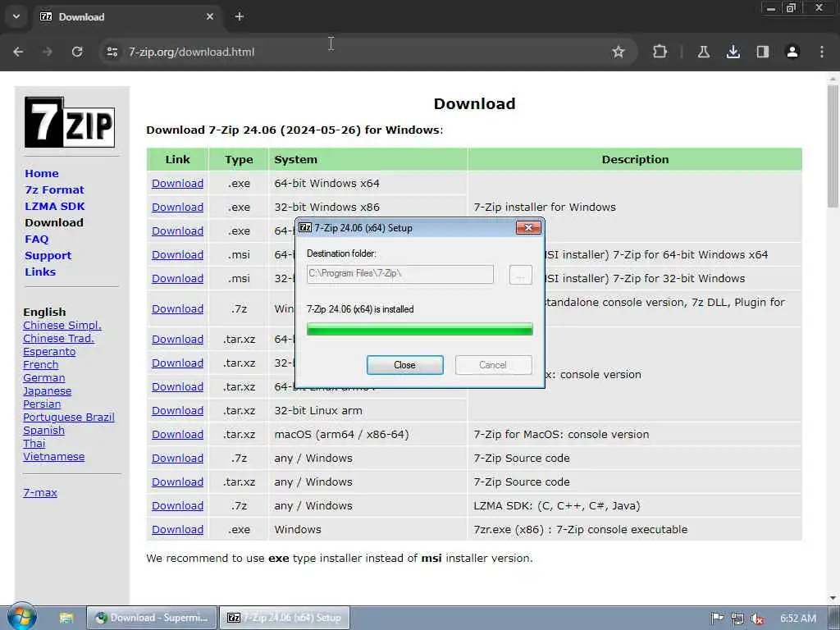840x630 pixels.
Task: Open the Extensions puzzle icon
Action: point(660,52)
